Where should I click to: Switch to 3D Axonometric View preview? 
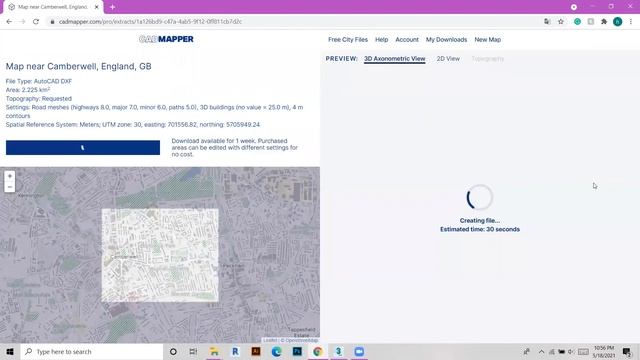click(394, 59)
